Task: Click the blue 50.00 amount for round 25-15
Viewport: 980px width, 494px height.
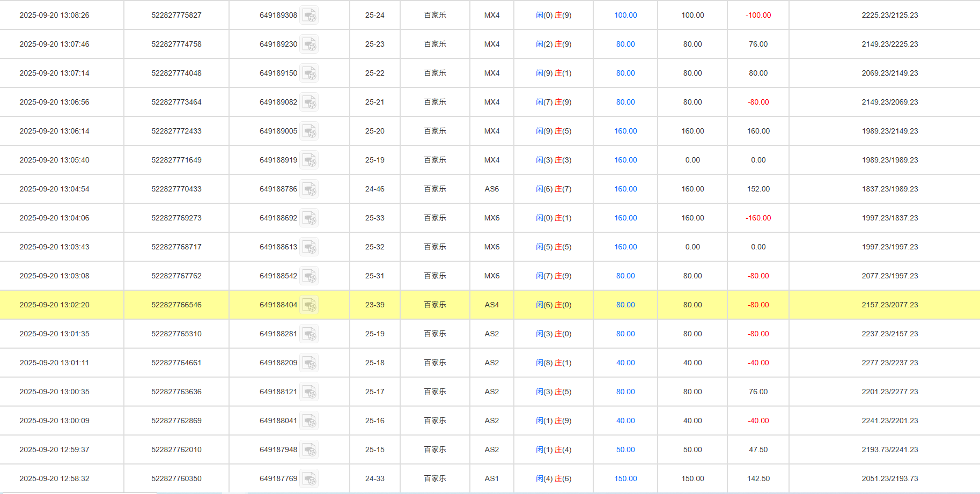Action: [x=624, y=449]
